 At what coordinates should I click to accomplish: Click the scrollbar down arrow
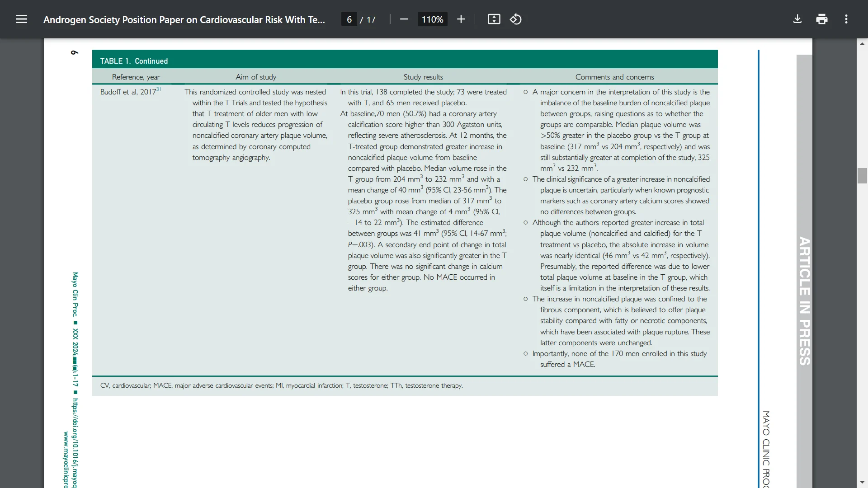[862, 482]
